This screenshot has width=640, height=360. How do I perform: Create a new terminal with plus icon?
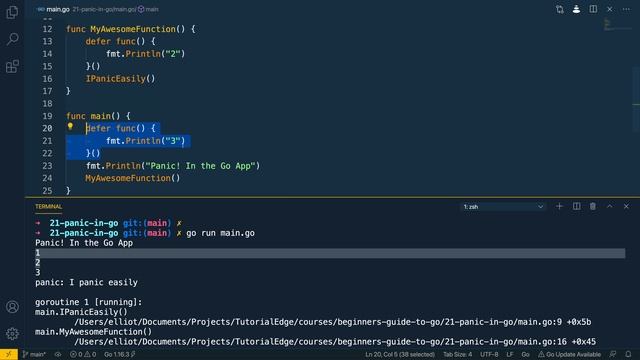pos(559,207)
